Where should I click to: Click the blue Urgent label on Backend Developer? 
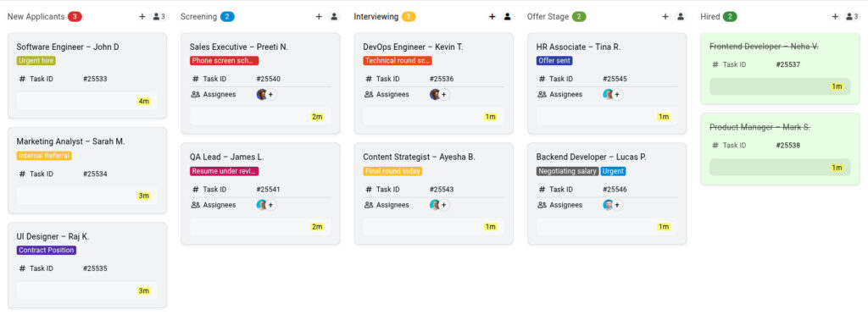coord(613,171)
